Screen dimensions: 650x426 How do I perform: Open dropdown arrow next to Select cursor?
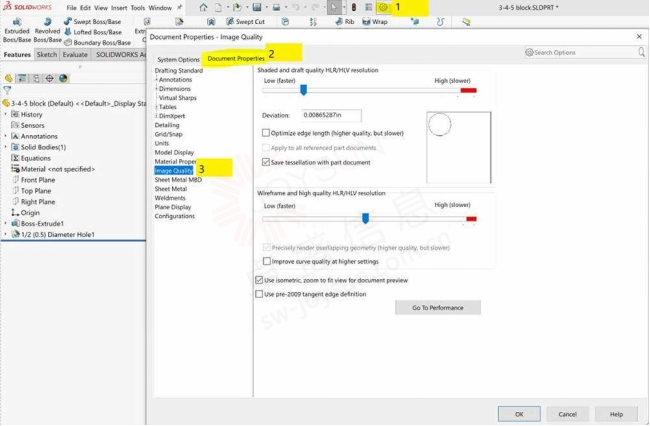click(x=344, y=7)
